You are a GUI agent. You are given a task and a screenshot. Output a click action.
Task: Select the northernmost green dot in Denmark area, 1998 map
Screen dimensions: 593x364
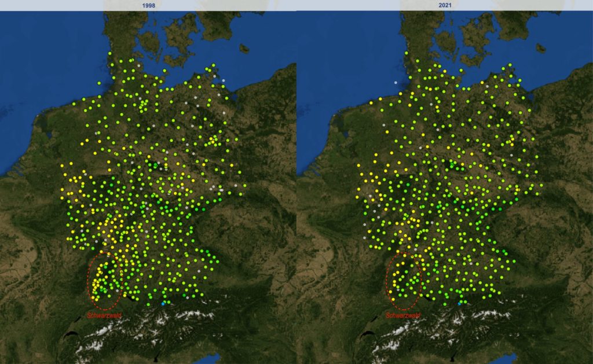pos(109,53)
